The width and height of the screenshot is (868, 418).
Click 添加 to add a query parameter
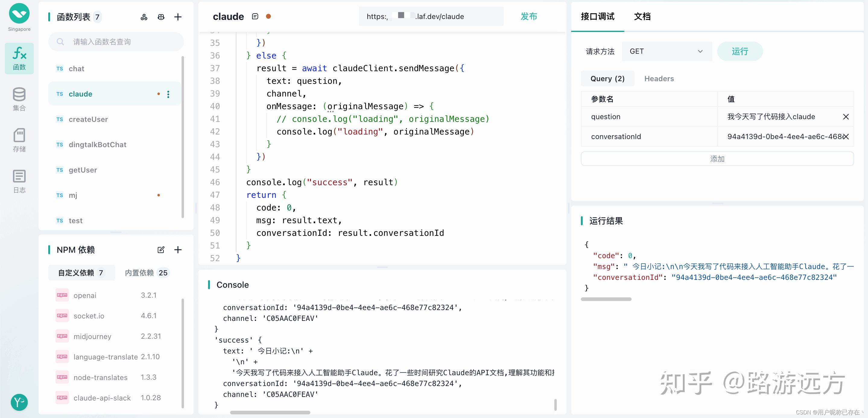(717, 159)
